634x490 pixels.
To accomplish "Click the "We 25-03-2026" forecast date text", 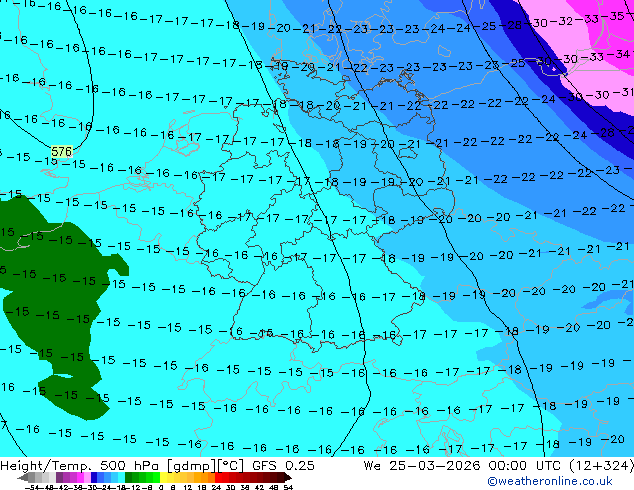I will click(422, 466).
